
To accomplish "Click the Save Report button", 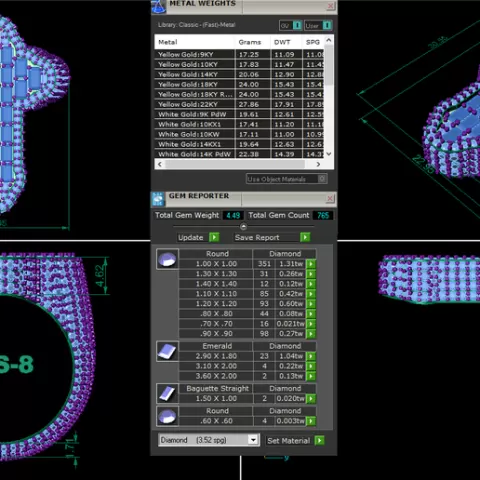I will click(x=272, y=237).
